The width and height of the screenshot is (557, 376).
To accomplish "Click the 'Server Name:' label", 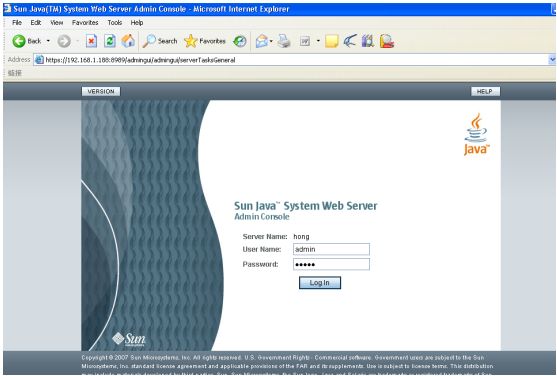I will pyautogui.click(x=265, y=237).
